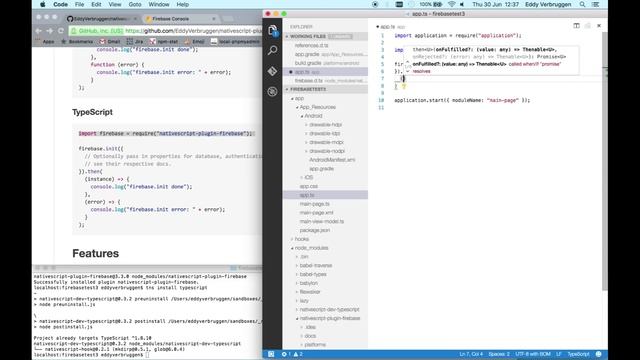The height and width of the screenshot is (360, 640).
Task: Switch to the Firebase Console browser tab
Action: click(180, 19)
